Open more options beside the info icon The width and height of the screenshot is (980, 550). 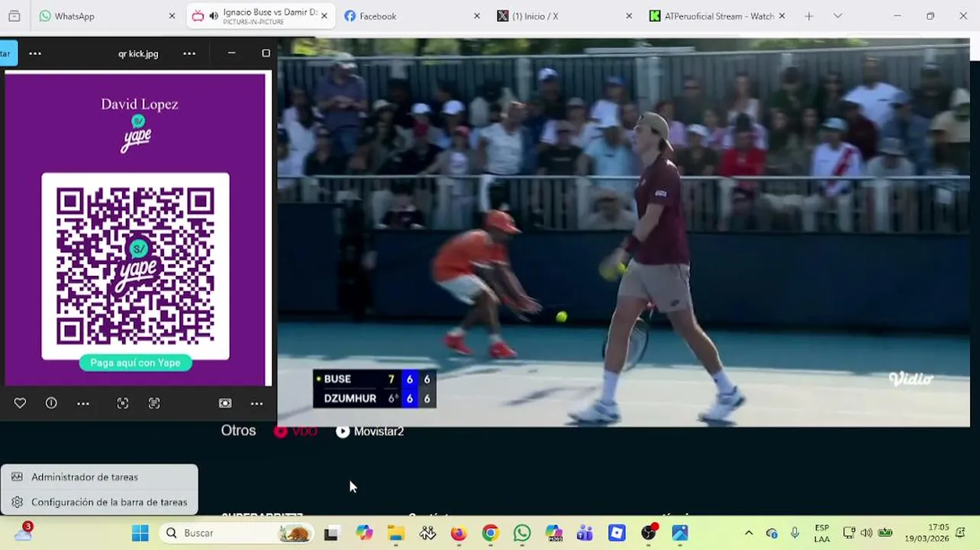click(x=83, y=403)
